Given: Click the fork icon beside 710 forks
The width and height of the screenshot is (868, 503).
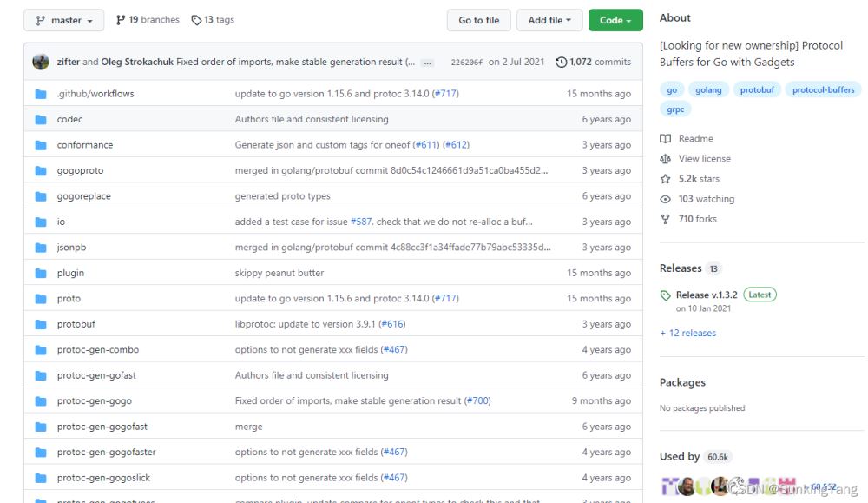Looking at the screenshot, I should click(x=666, y=219).
